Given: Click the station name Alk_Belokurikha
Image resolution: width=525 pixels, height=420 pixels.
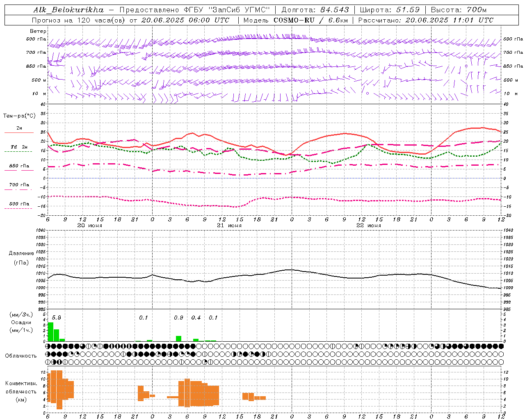Looking at the screenshot, I should 68,10.
